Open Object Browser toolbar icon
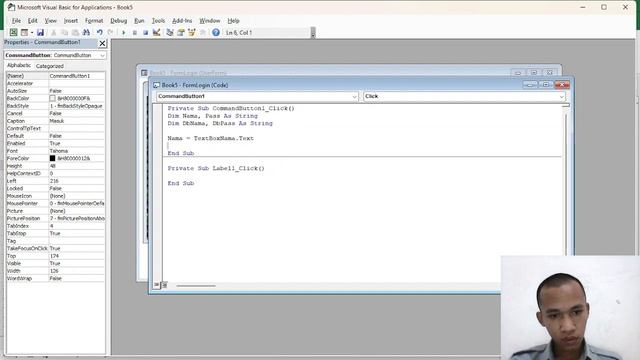Screen dimensions: 640x360 click(x=191, y=32)
